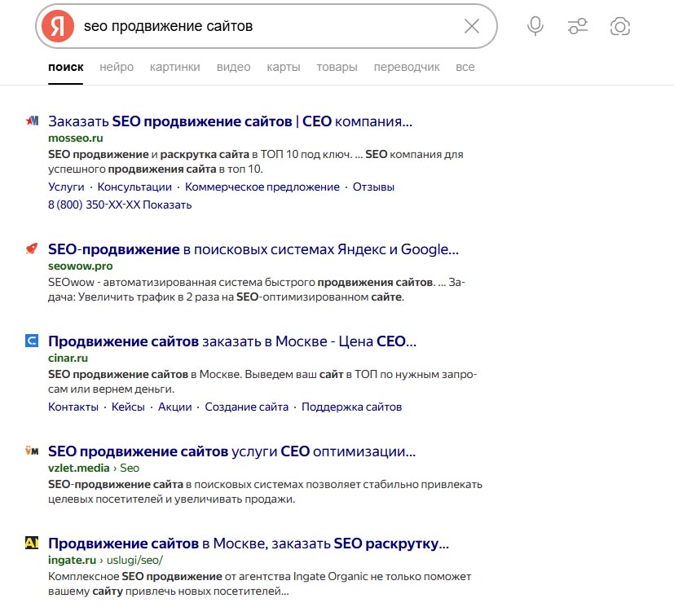The height and width of the screenshot is (616, 674).
Task: Switch to картинки tab
Action: (175, 67)
